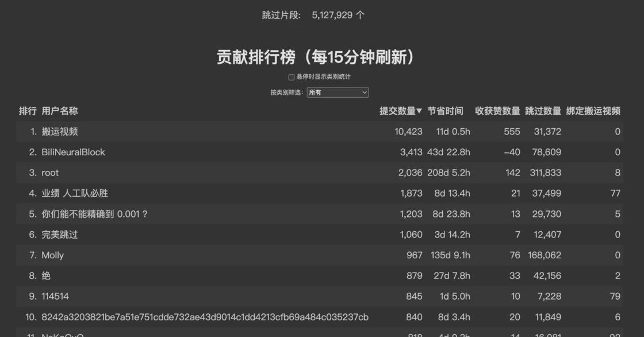Click the user named 114514
The image size is (644, 337).
click(56, 296)
